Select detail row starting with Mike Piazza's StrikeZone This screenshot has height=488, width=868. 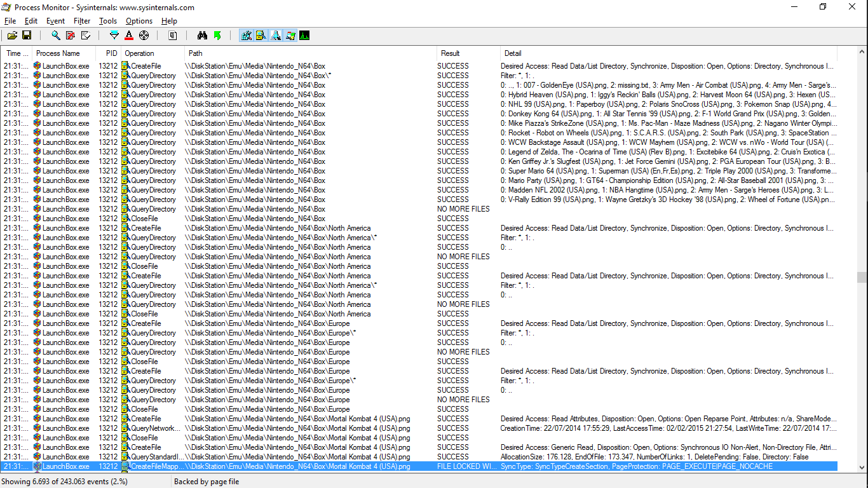coord(668,123)
